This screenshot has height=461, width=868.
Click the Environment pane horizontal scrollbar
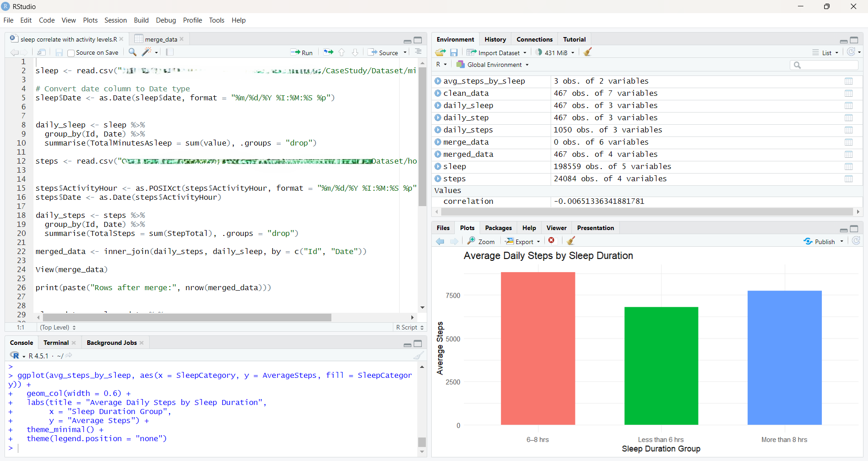point(647,212)
